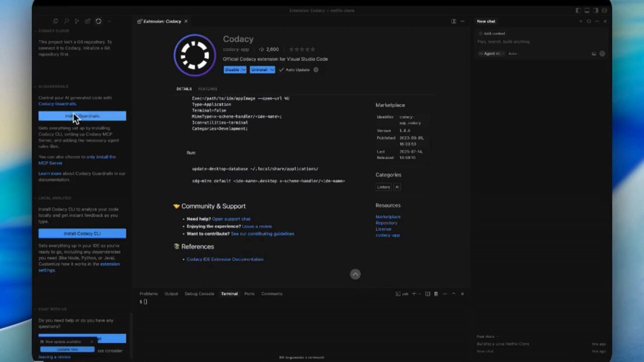Screen dimensions: 644x362
Task: Open the See our contributing guidelines link
Action: tap(262, 234)
